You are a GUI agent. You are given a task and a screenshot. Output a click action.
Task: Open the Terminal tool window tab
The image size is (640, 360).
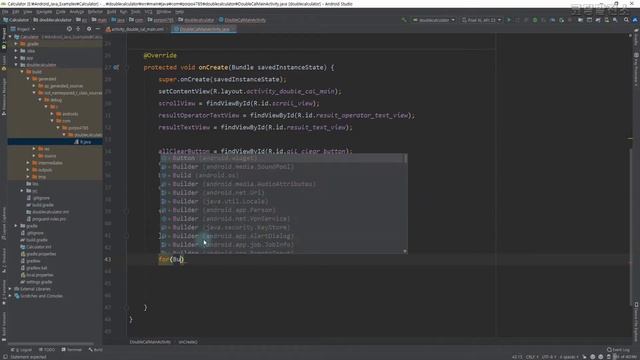coord(71,350)
